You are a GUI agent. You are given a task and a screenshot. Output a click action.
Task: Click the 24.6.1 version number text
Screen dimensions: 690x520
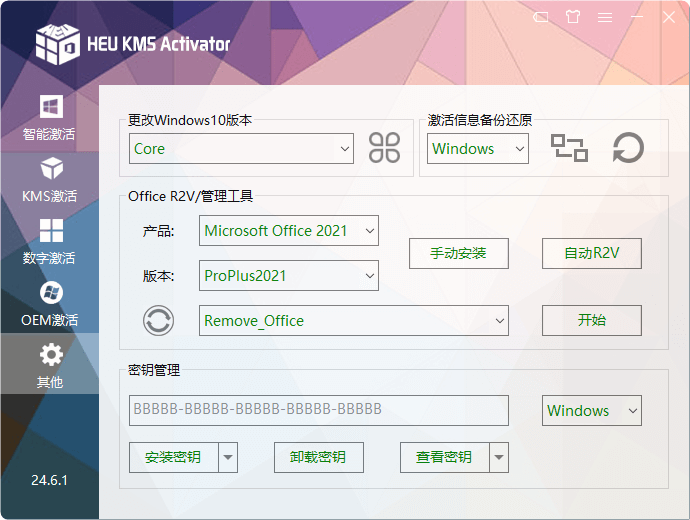coord(49,480)
